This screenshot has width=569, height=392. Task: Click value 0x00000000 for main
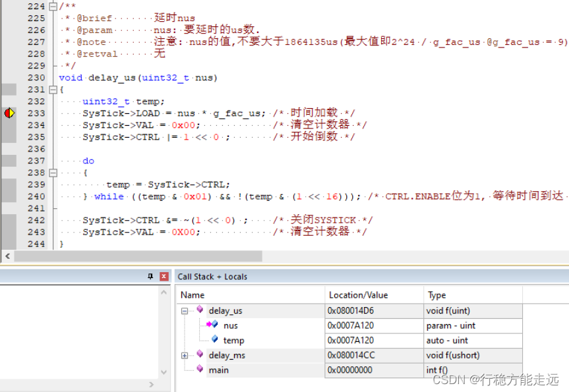350,370
